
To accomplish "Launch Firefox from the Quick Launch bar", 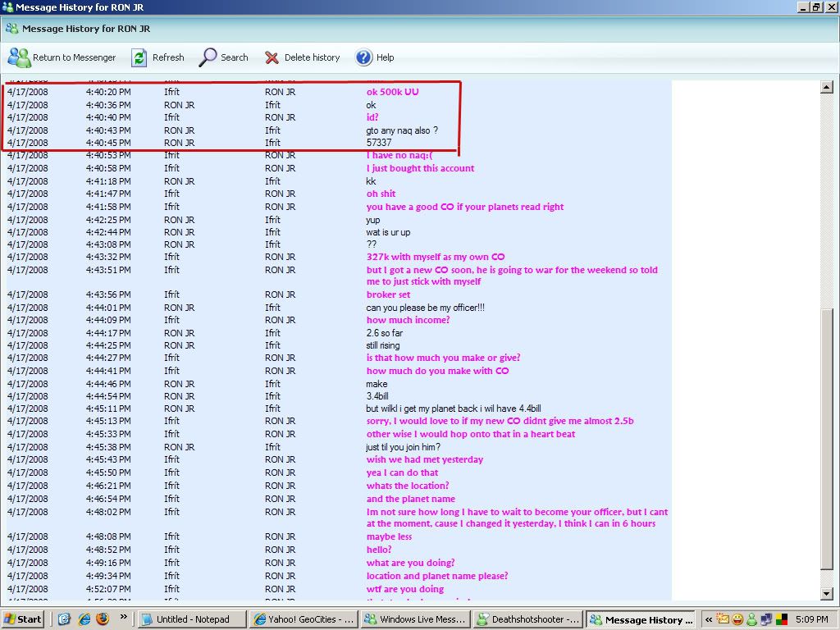I will pos(103,619).
